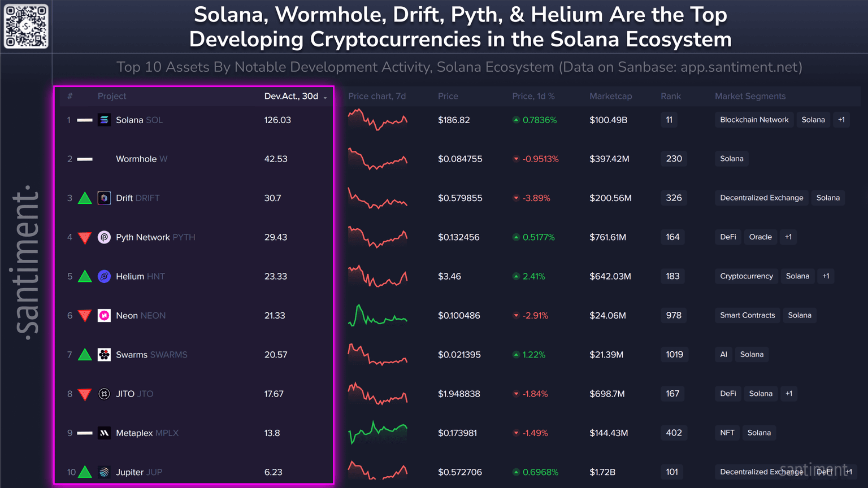The width and height of the screenshot is (868, 488).
Task: Click the Metaplex MPLX logo icon
Action: tap(104, 433)
